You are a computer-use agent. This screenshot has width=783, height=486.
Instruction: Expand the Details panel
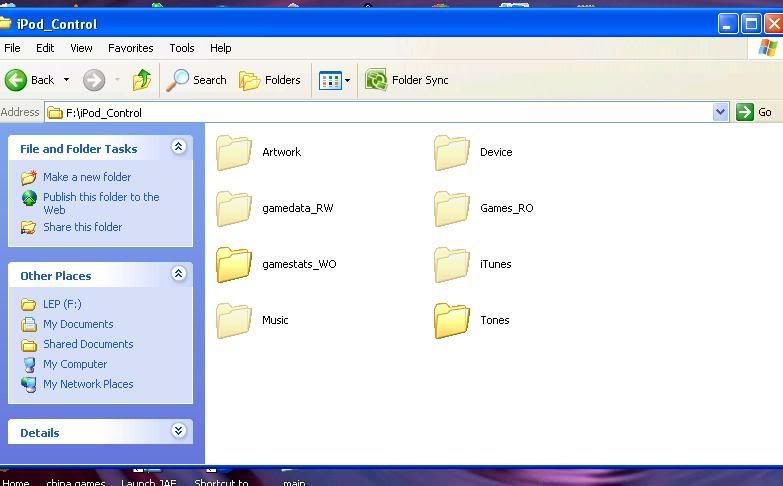179,432
